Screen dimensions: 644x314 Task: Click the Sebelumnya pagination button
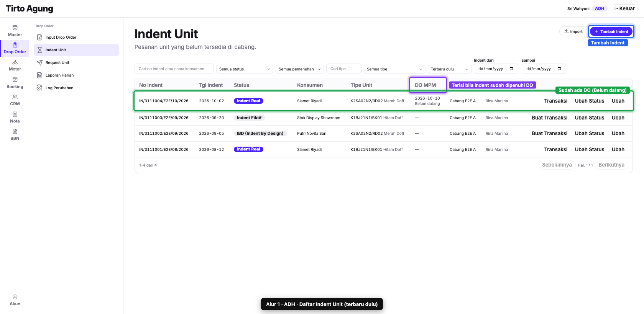click(x=557, y=165)
